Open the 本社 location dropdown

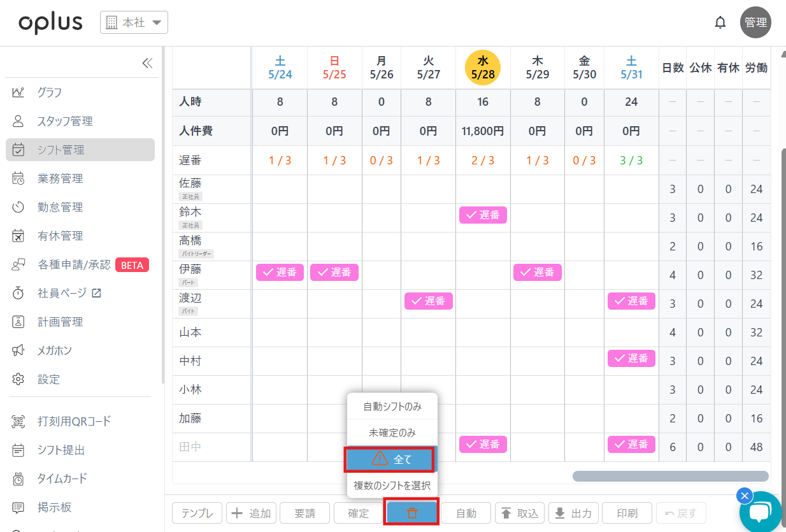pos(134,23)
